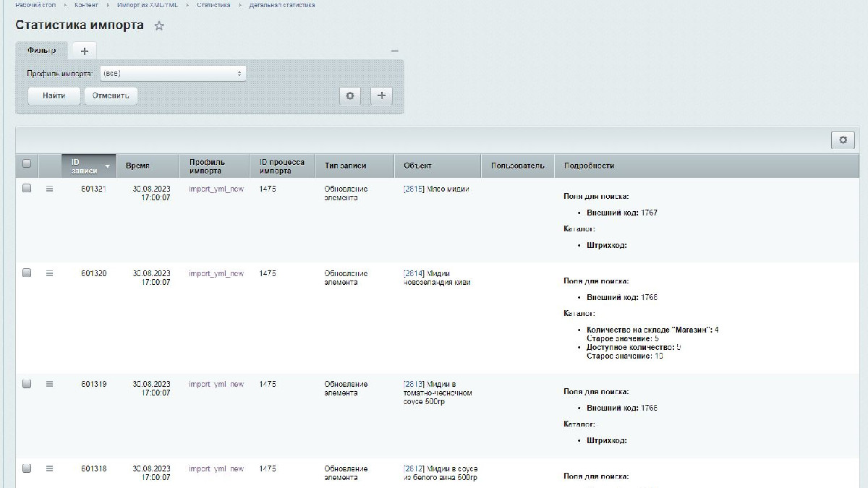Open row actions menu for record 601320
Screen dimensions: 868x488
coord(50,273)
